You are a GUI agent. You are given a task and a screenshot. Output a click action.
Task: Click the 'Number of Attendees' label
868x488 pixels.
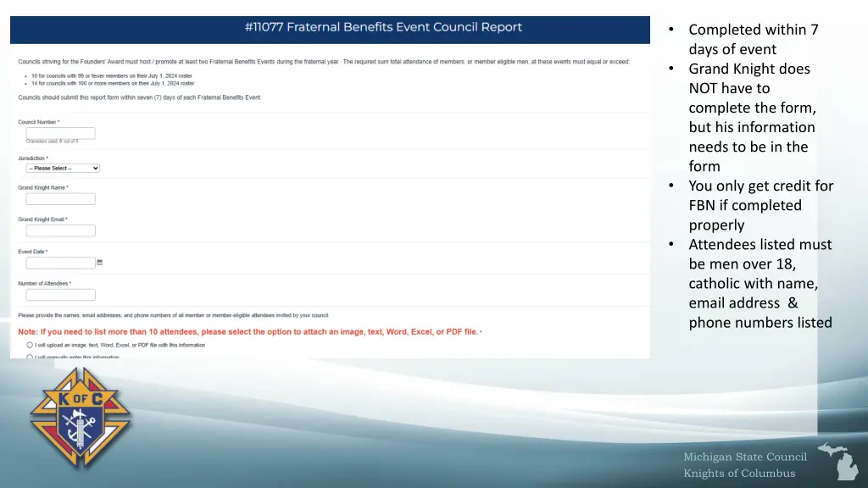pyautogui.click(x=42, y=283)
